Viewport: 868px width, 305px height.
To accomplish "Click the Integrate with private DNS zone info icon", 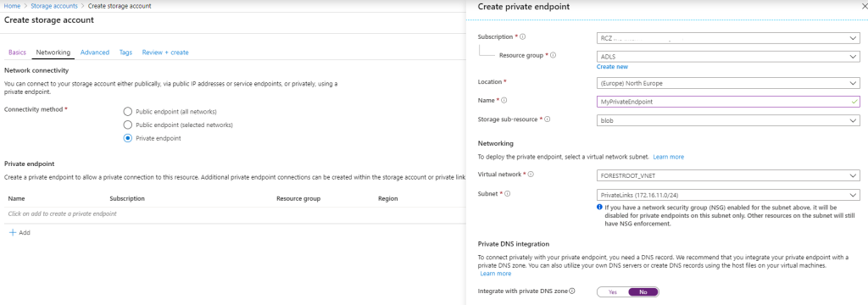I will (572, 291).
